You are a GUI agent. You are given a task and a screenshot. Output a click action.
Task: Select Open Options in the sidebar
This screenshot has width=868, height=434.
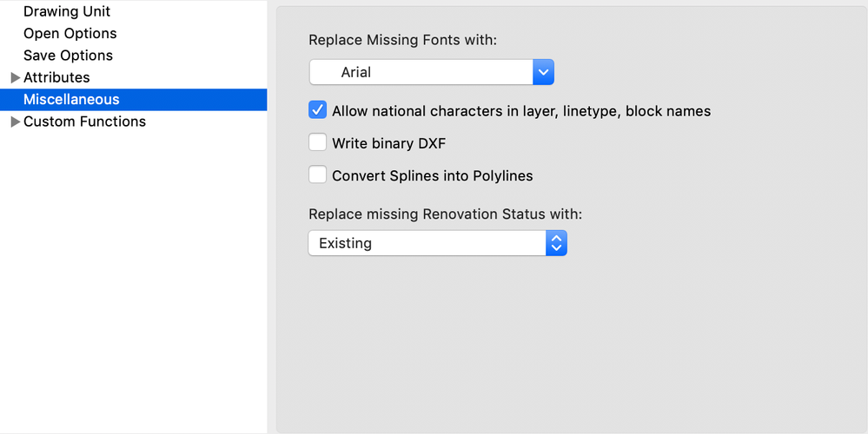coord(70,33)
